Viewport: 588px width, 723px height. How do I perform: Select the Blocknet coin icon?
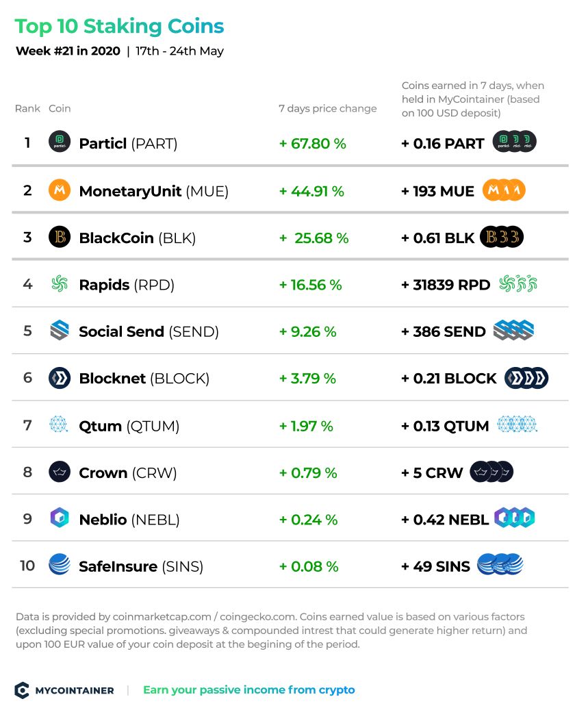[60, 378]
